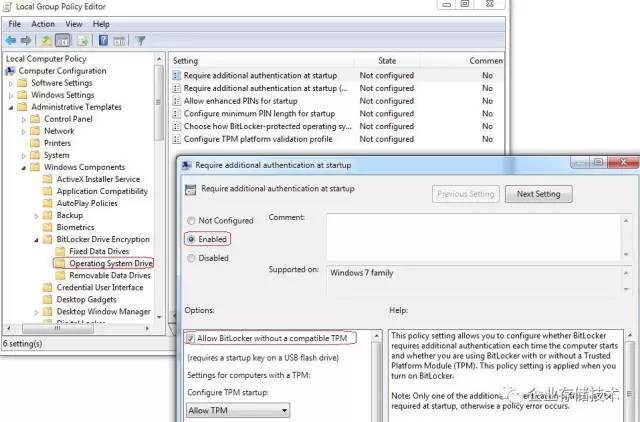Click the policy icon beside Allow enhanced PINs
Screen dimensions: 640x422
tap(176, 101)
